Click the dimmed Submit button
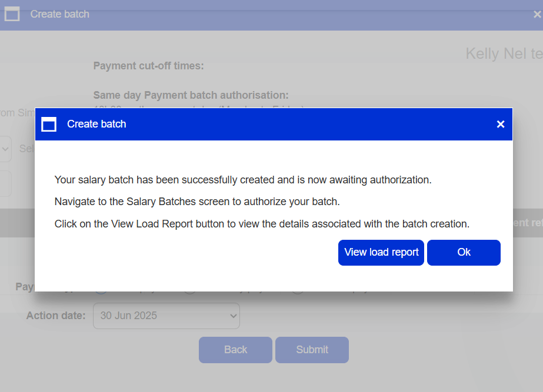Screen dimensions: 543x392 pyautogui.click(x=312, y=350)
